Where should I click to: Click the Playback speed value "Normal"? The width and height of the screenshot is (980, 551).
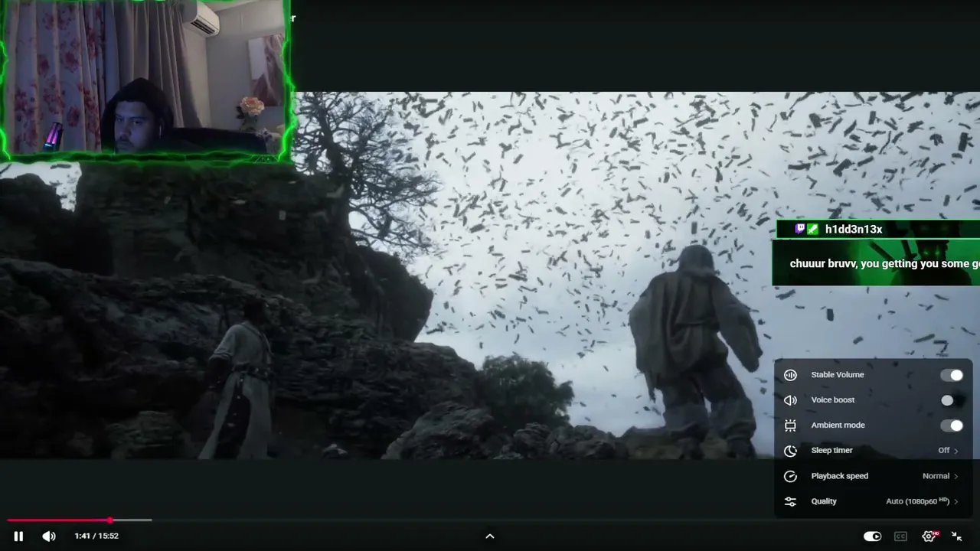pyautogui.click(x=936, y=476)
